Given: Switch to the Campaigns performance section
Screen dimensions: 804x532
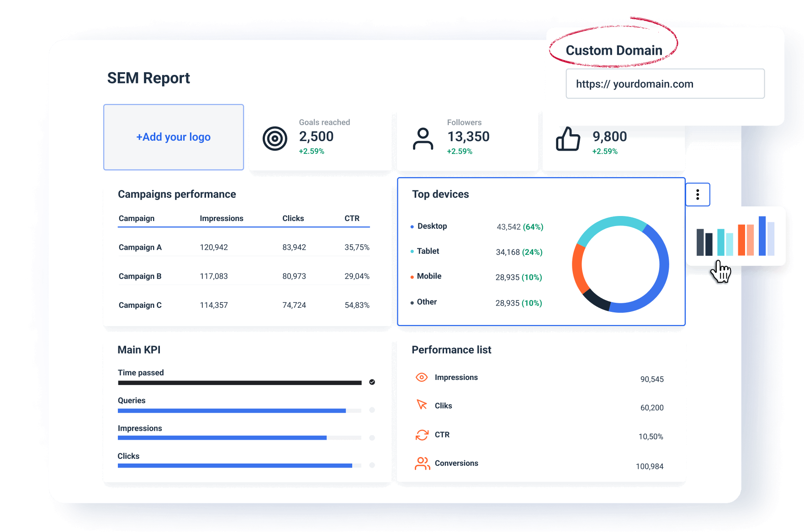Looking at the screenshot, I should [x=177, y=194].
